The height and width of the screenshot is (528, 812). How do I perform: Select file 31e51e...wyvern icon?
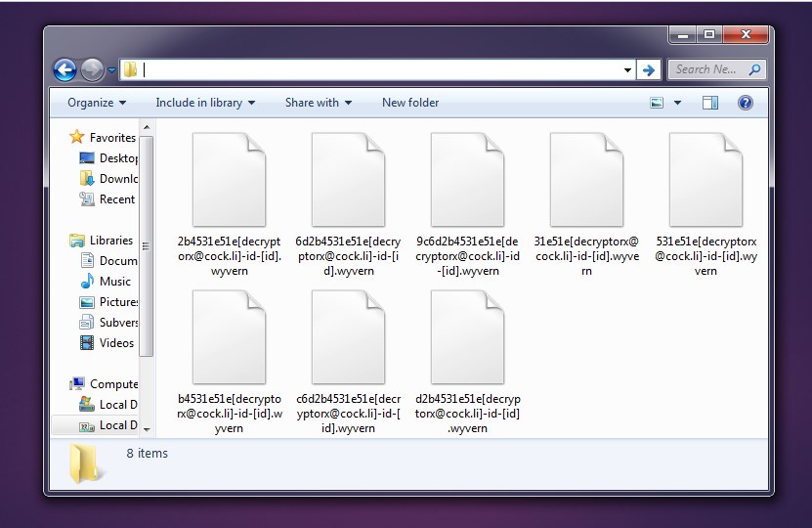point(586,180)
